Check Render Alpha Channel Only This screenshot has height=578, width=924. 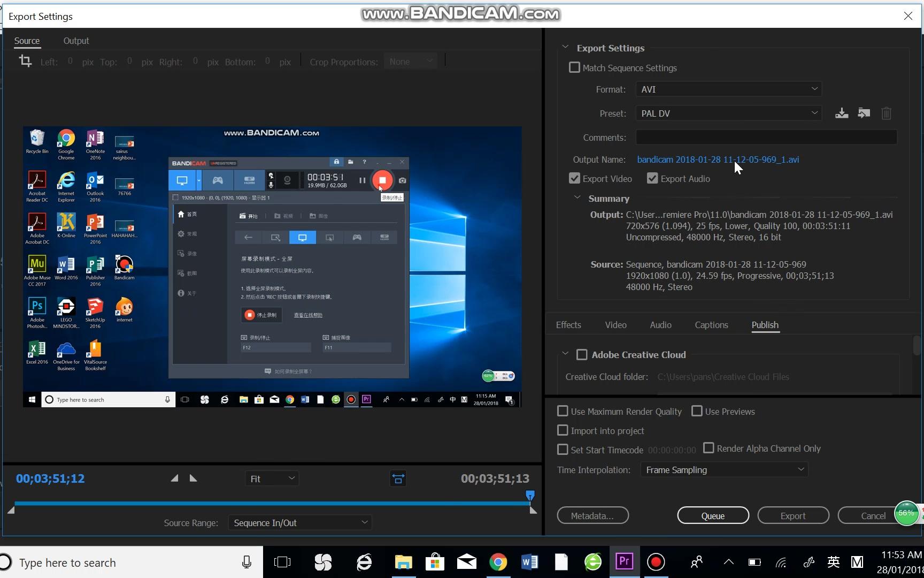[709, 448]
